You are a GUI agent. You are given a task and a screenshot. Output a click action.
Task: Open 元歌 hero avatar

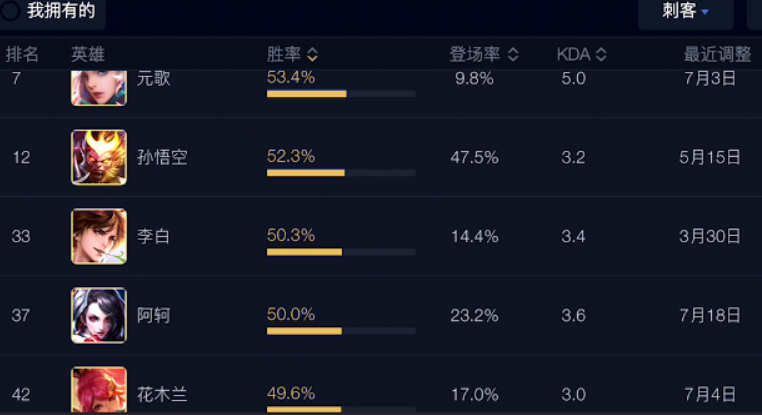pos(99,88)
